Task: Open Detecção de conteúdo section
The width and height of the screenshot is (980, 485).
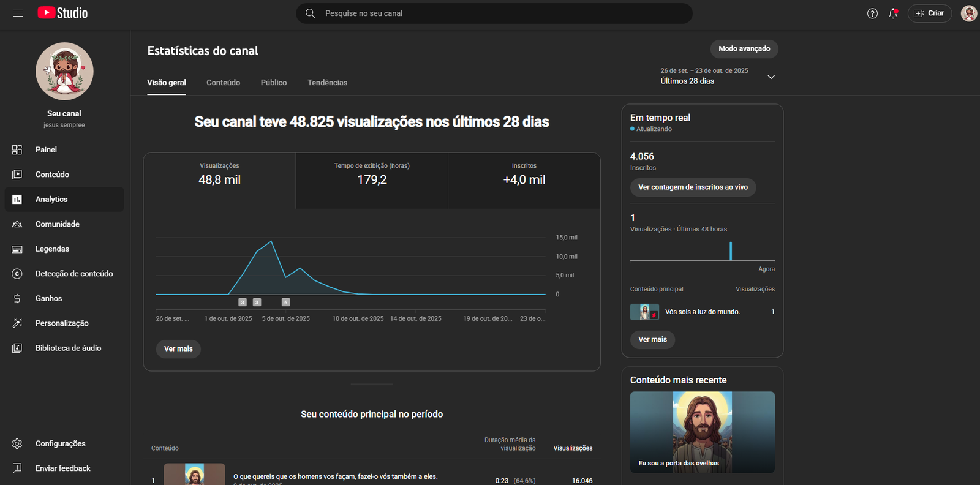Action: tap(73, 274)
